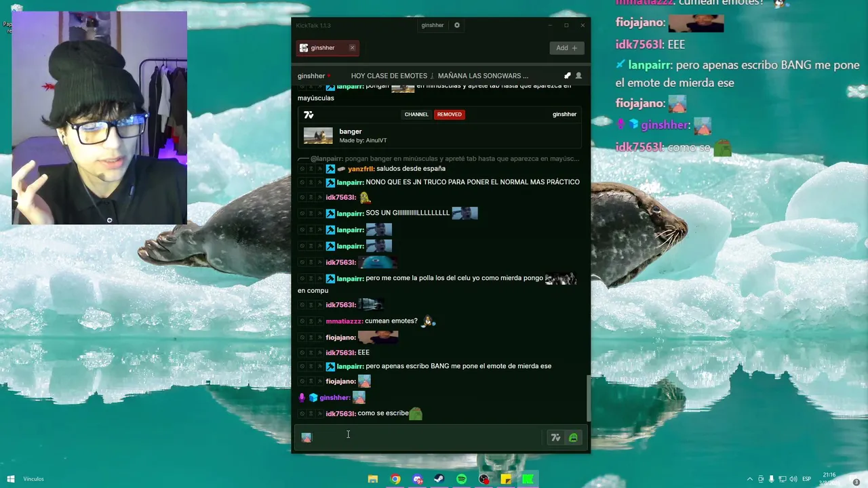Image resolution: width=868 pixels, height=488 pixels.
Task: Open the Kick emote picker
Action: point(573,438)
